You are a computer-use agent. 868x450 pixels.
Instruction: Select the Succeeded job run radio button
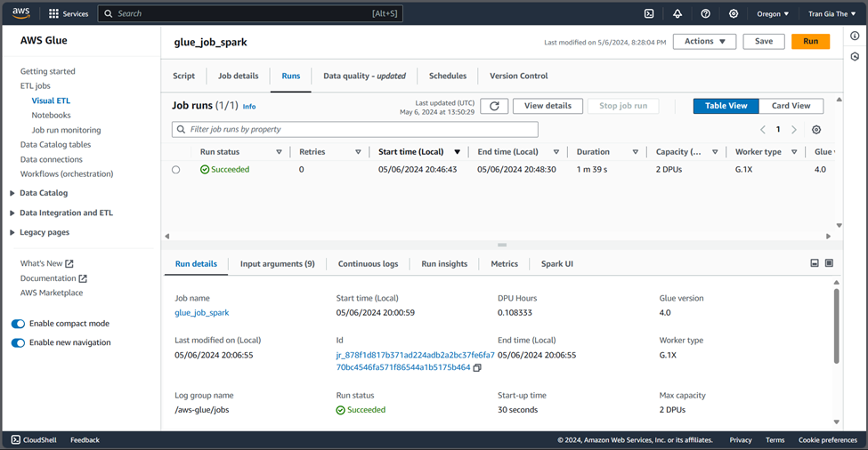tap(175, 170)
